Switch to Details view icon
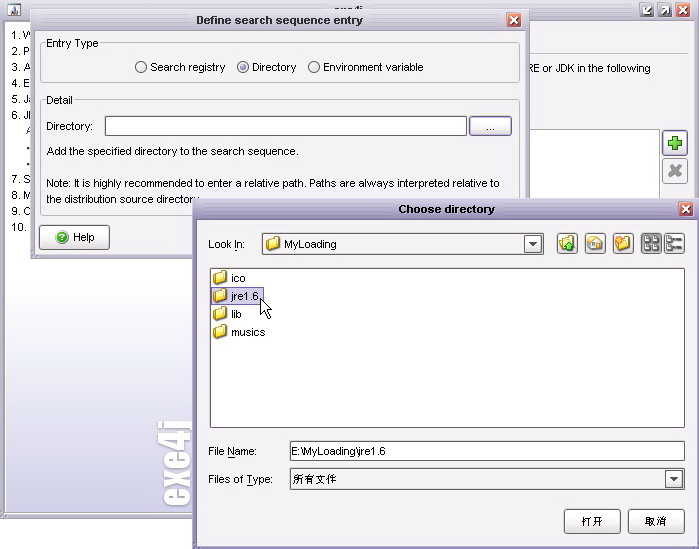Screen dimensions: 699x549 (x=674, y=244)
